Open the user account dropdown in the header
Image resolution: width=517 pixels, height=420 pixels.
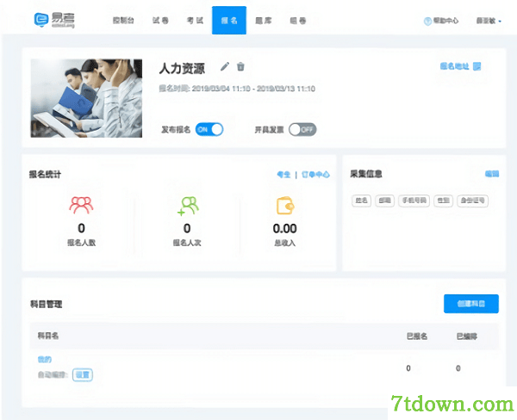(489, 21)
